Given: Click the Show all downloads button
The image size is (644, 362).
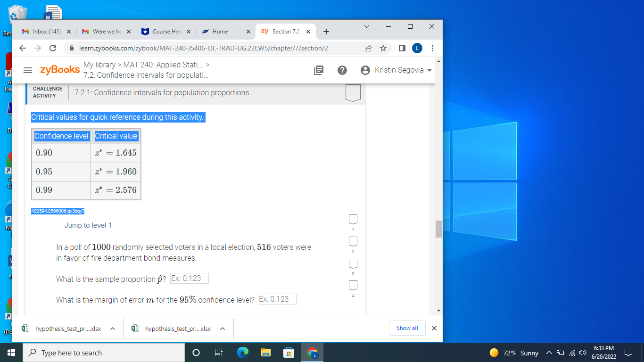Looking at the screenshot, I should [407, 328].
